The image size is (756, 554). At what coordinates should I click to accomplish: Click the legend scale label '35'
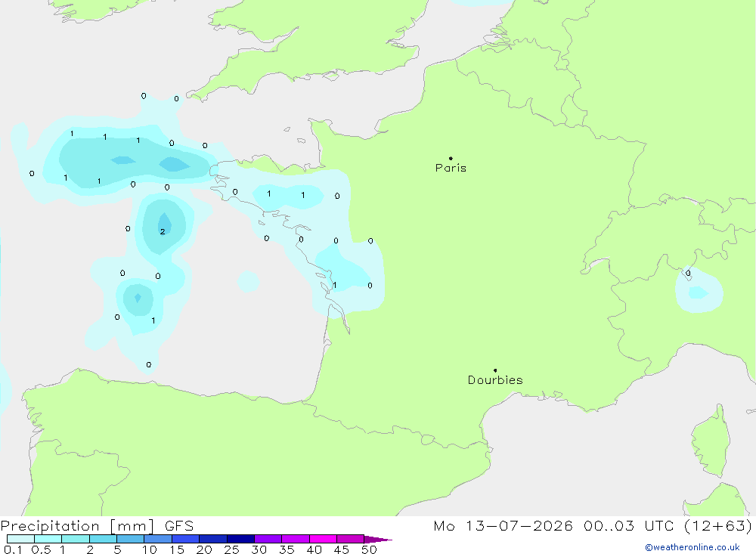pos(287,549)
